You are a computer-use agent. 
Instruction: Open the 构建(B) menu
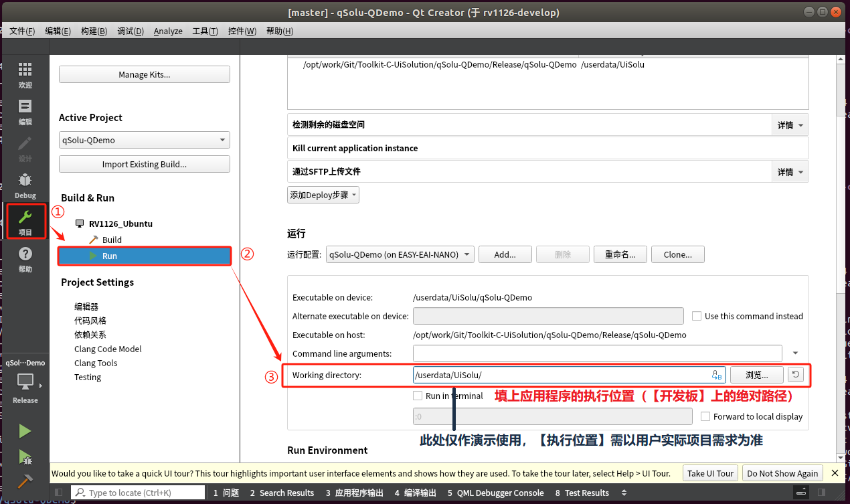tap(94, 31)
